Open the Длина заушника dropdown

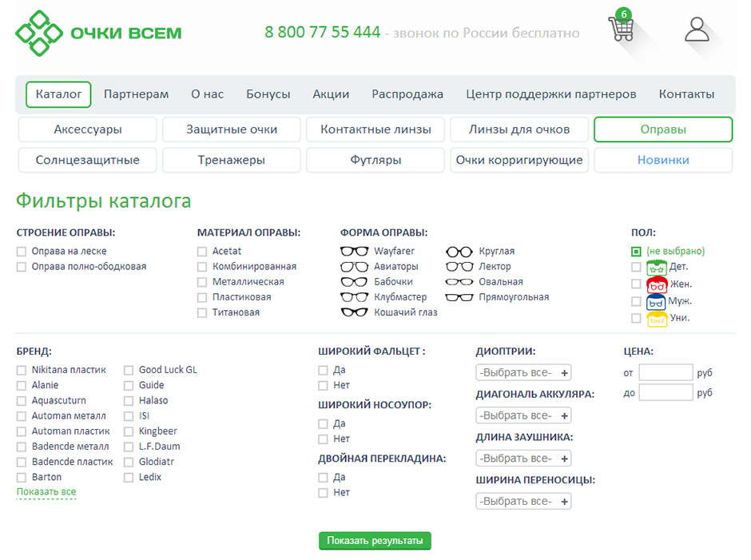(x=523, y=459)
